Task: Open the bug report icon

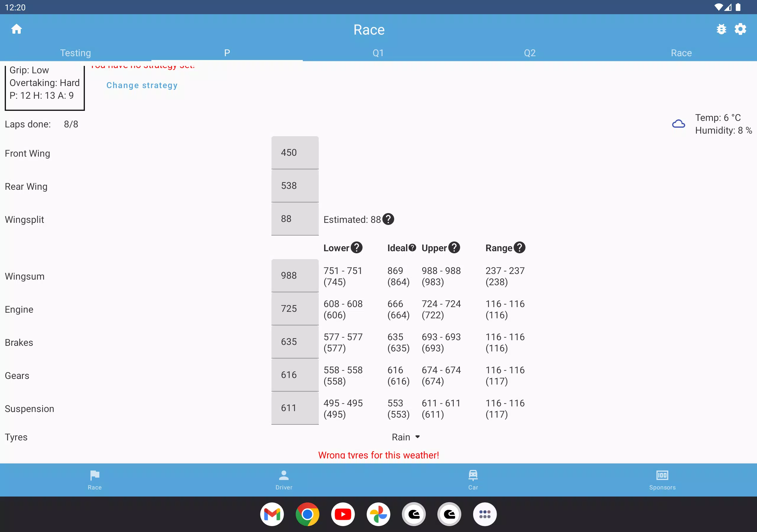Action: point(721,29)
